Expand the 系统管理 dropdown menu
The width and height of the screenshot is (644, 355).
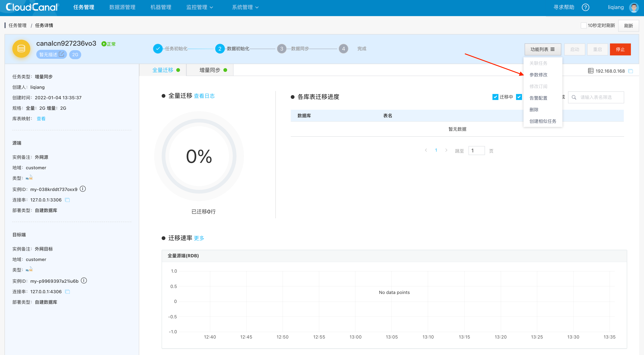pos(245,7)
